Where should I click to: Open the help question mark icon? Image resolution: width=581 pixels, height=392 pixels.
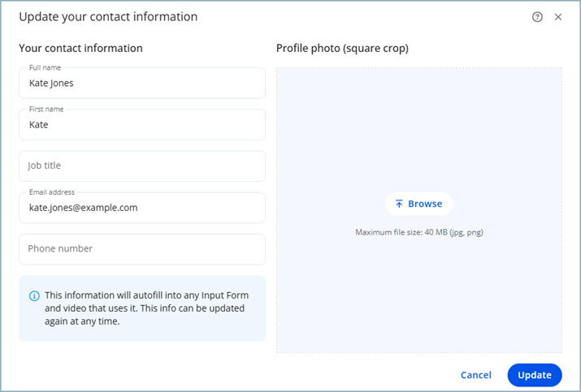point(537,17)
